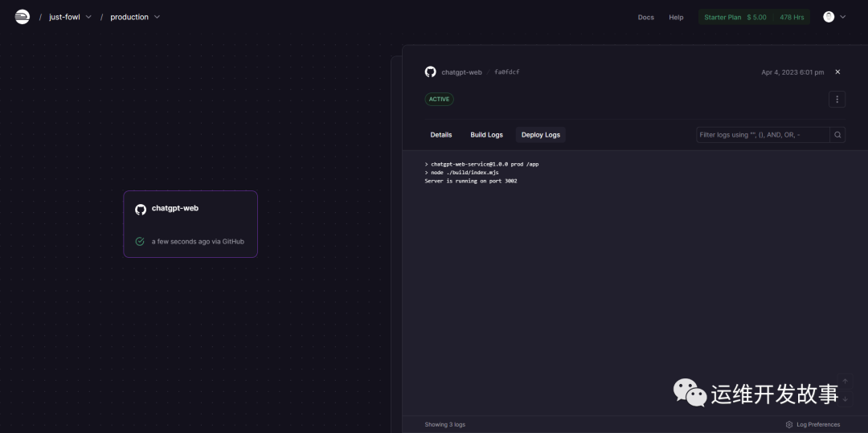Open the Docs link
The height and width of the screenshot is (433, 868).
[x=645, y=17]
